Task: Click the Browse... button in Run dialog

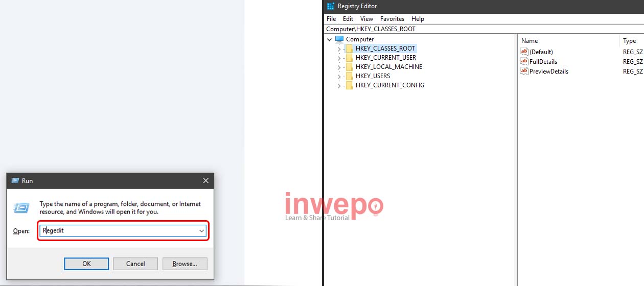Action: (185, 264)
